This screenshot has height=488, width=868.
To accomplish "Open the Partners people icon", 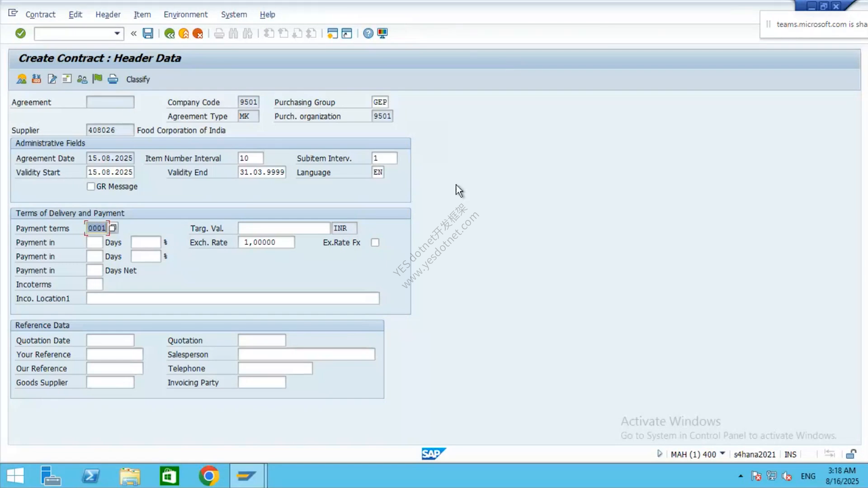I will (x=82, y=79).
